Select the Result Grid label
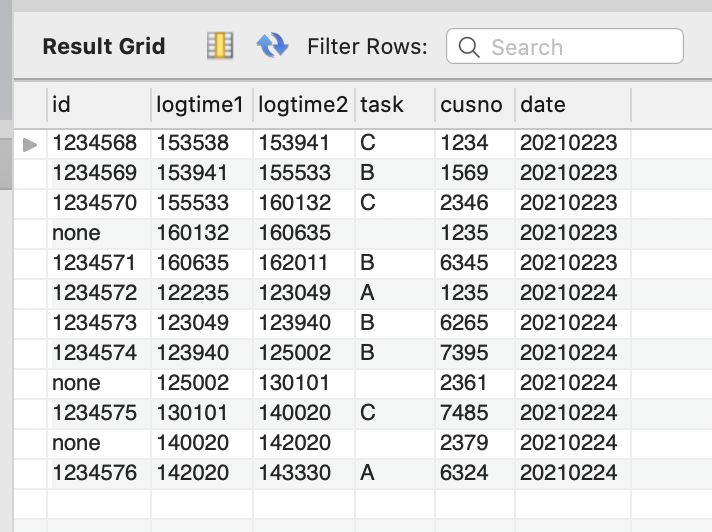712x532 pixels. [x=104, y=46]
